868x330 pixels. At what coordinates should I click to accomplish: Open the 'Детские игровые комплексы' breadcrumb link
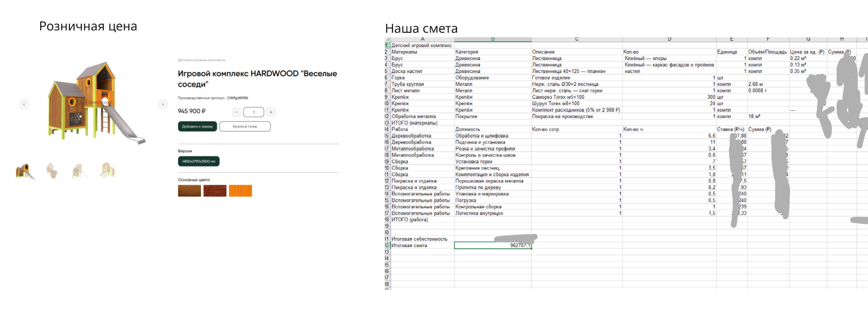click(201, 60)
